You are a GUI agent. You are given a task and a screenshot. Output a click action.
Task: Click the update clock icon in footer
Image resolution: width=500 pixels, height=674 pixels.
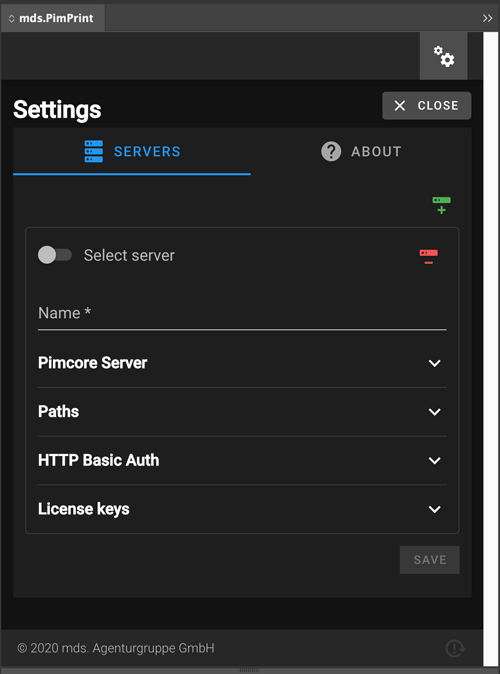(x=455, y=648)
